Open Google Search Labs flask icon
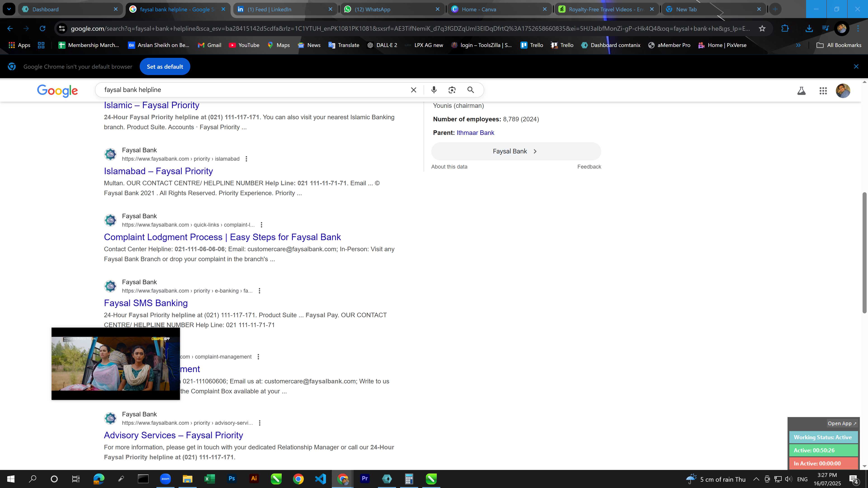The height and width of the screenshot is (488, 868). (802, 91)
